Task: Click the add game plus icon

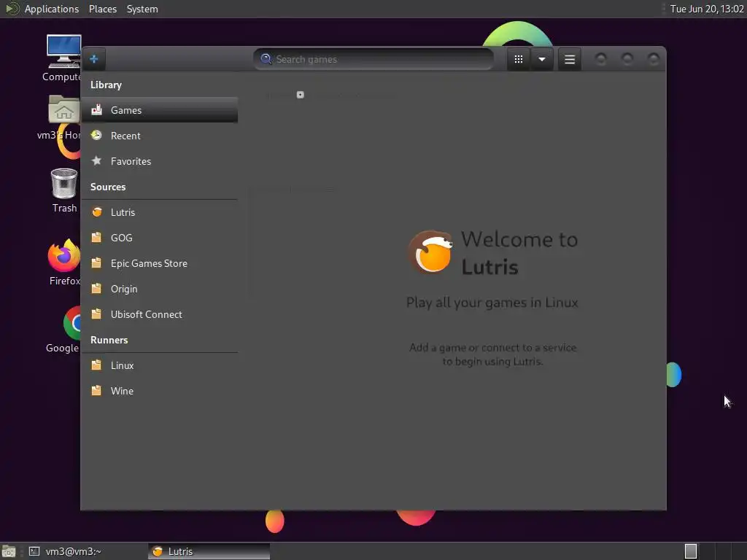Action: (x=94, y=58)
